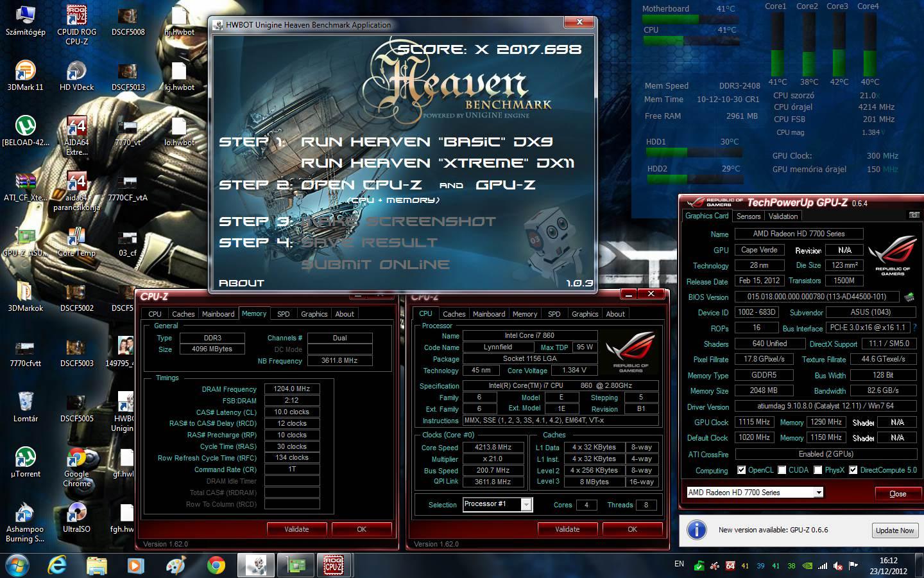Open Graphics tab in left CPU-Z window
Screen dimensions: 924x578
[314, 314]
